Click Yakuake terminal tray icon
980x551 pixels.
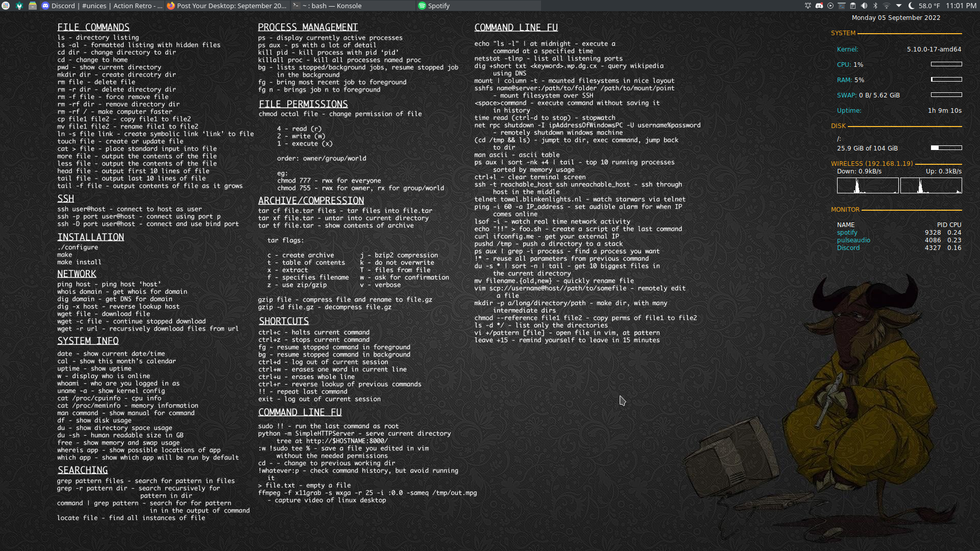pyautogui.click(x=842, y=6)
